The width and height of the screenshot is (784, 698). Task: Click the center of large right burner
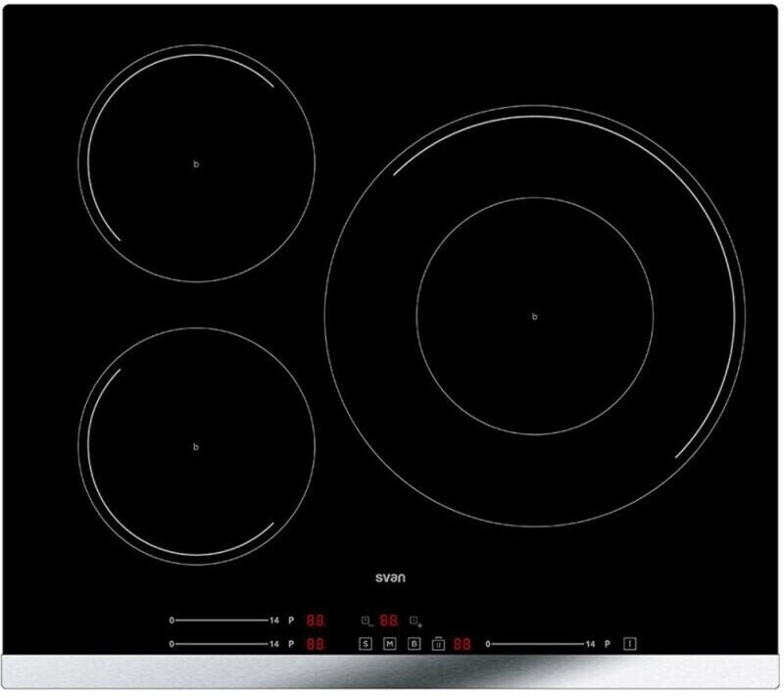point(535,316)
